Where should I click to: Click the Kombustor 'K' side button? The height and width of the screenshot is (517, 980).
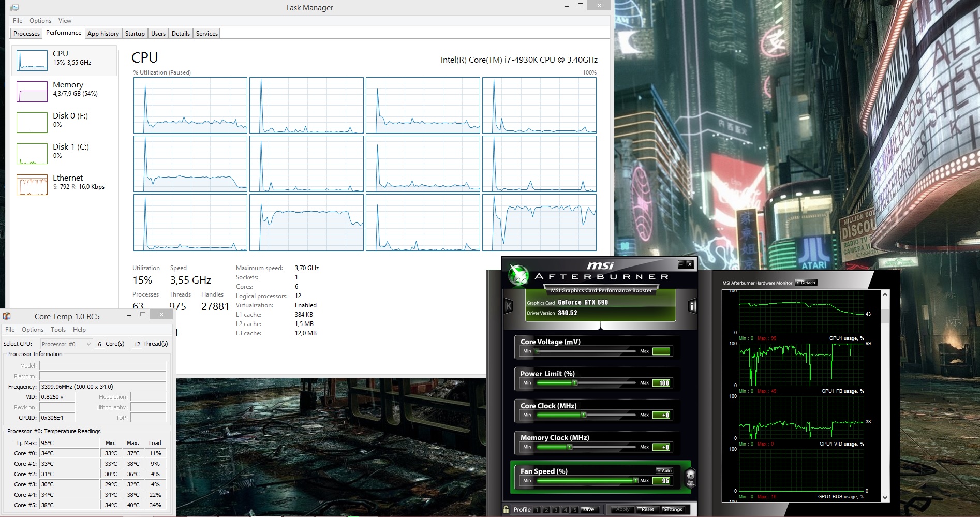coord(508,306)
